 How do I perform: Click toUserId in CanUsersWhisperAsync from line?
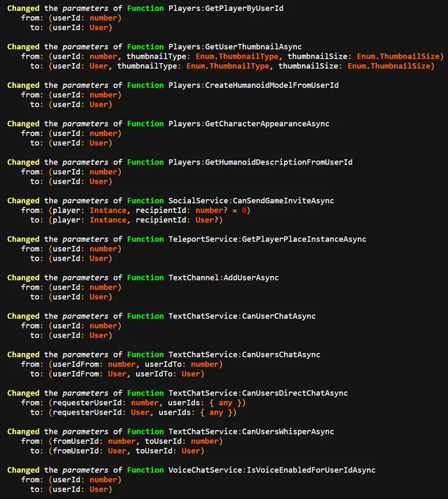point(163,442)
